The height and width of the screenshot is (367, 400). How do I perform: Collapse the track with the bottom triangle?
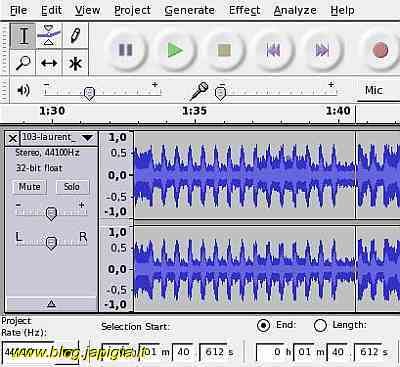(51, 304)
